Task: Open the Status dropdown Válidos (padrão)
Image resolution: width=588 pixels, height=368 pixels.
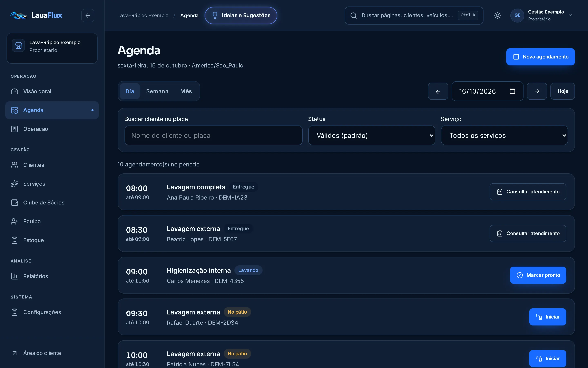Action: [x=372, y=136]
